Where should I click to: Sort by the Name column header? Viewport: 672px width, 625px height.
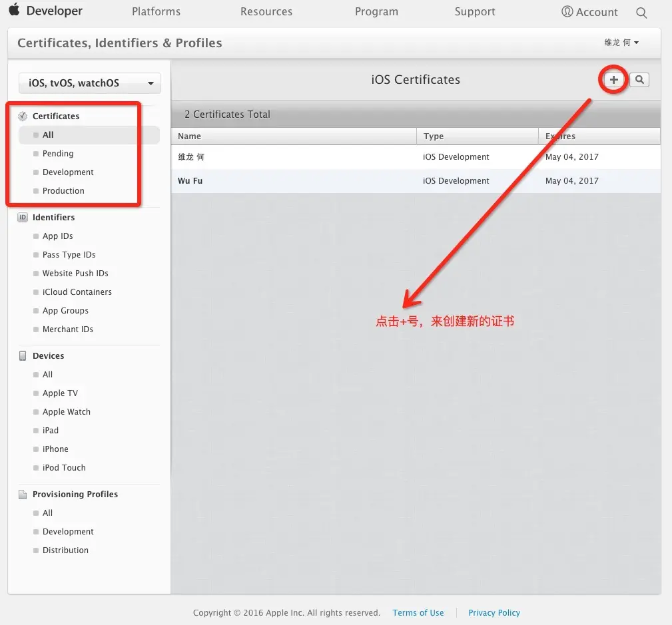click(294, 136)
